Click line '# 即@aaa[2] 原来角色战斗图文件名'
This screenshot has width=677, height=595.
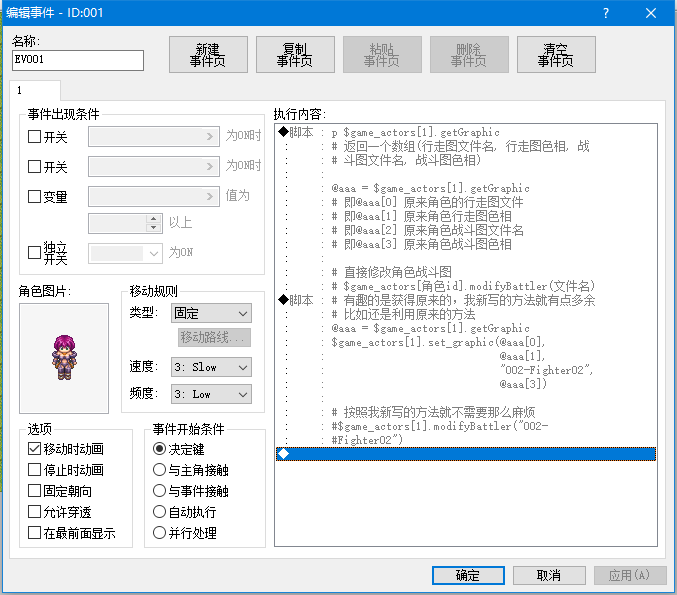tap(427, 231)
